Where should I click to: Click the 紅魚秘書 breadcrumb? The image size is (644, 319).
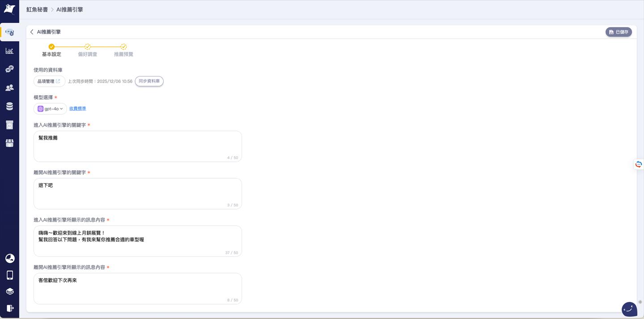point(37,9)
